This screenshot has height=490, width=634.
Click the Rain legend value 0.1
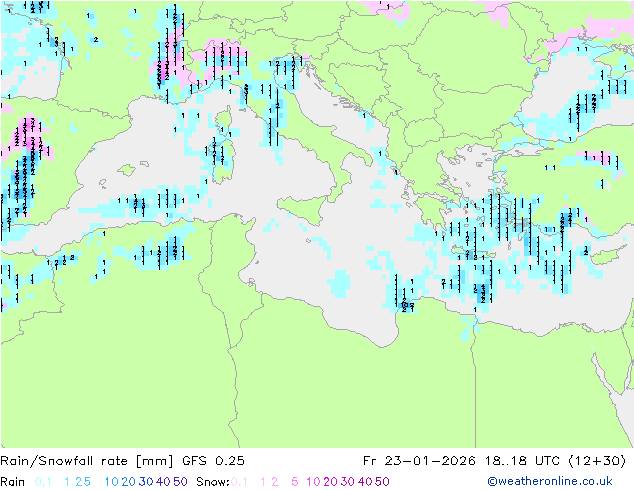pyautogui.click(x=43, y=482)
